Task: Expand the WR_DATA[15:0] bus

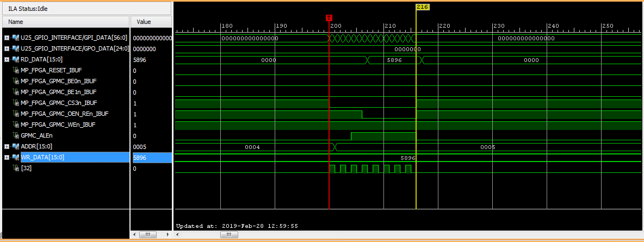Action: click(7, 157)
